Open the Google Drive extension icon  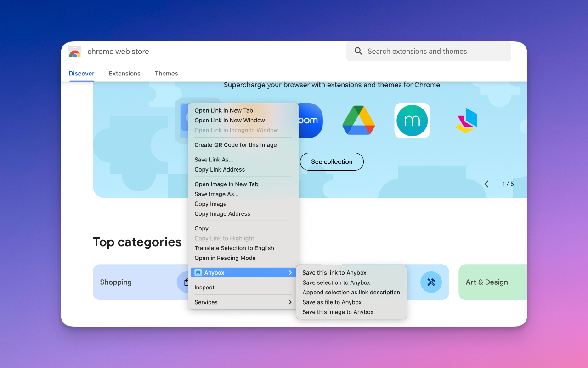[359, 121]
